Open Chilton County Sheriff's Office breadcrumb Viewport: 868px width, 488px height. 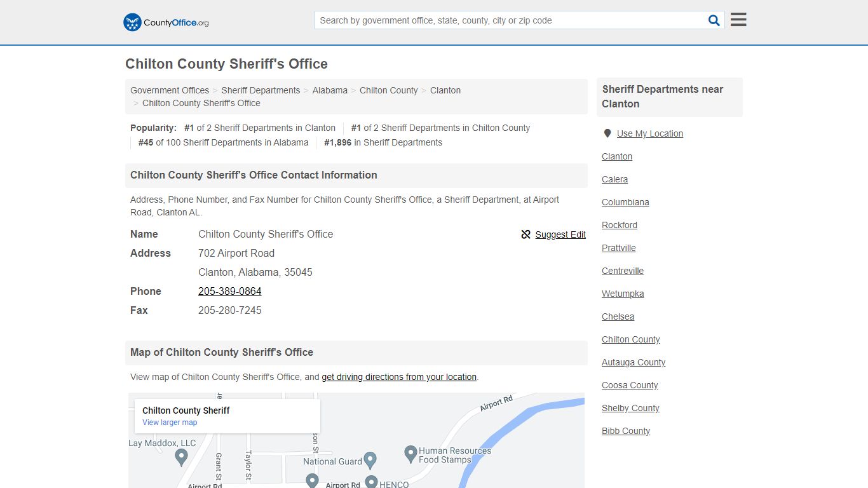(201, 103)
